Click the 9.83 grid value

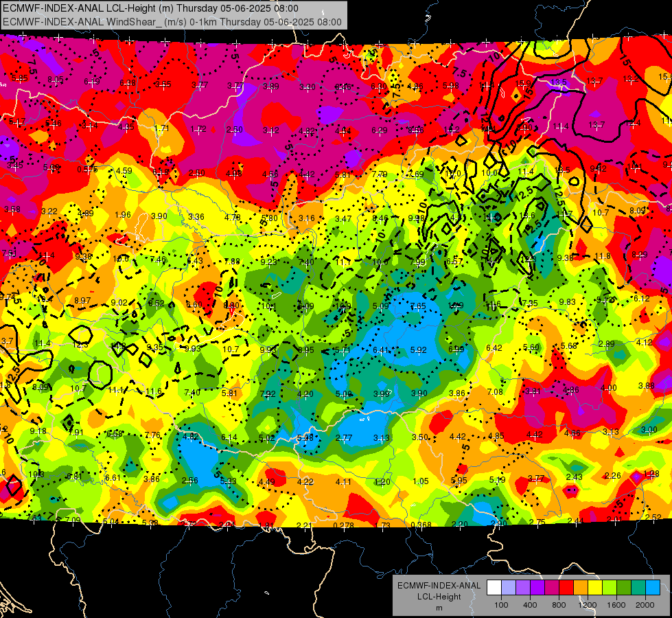(x=568, y=302)
